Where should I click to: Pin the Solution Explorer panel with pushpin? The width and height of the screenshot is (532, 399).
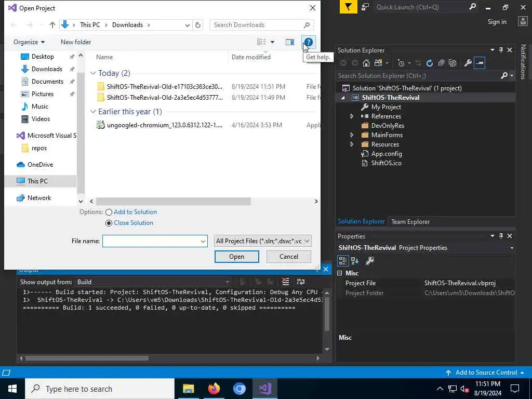click(501, 50)
